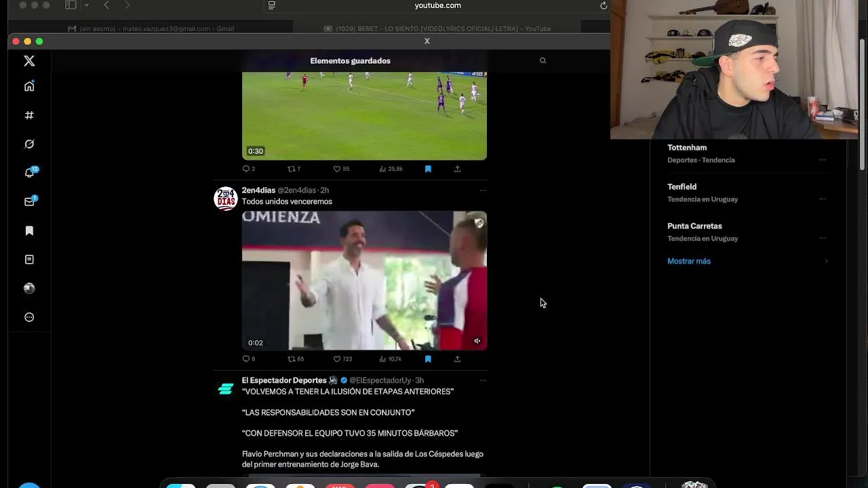The image size is (868, 488).
Task: Like the football video tweet with 55 likes
Action: (x=341, y=169)
